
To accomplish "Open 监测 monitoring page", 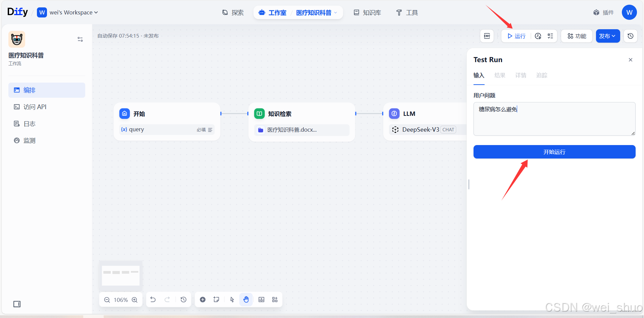I will click(x=47, y=140).
